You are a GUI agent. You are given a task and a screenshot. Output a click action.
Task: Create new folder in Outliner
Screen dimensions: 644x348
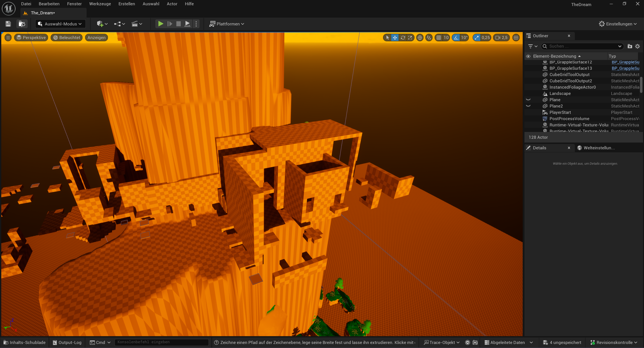coord(630,46)
